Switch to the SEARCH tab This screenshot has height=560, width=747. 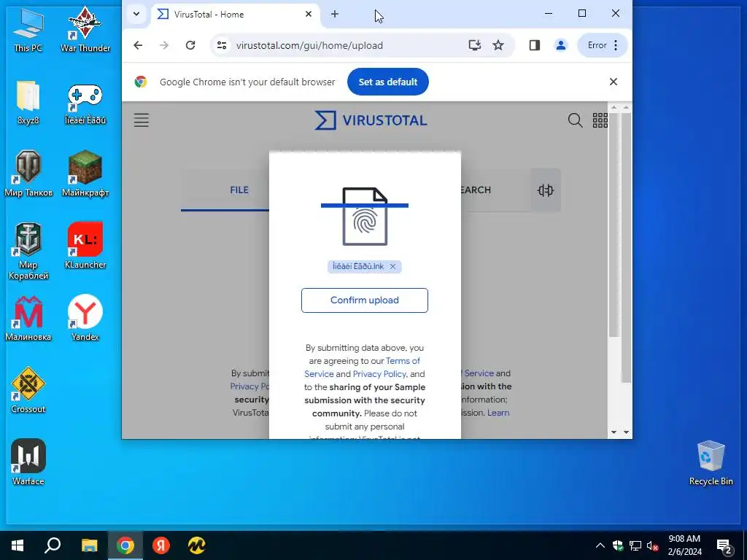pyautogui.click(x=475, y=190)
